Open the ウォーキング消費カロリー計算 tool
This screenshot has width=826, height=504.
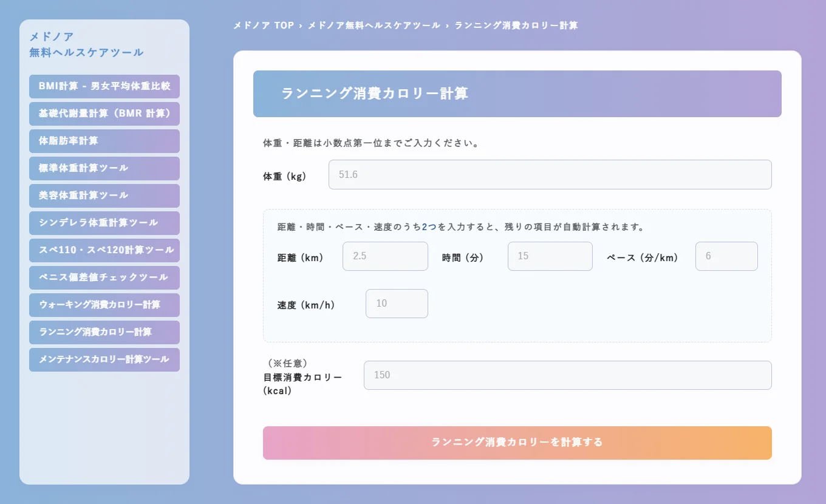pyautogui.click(x=104, y=305)
